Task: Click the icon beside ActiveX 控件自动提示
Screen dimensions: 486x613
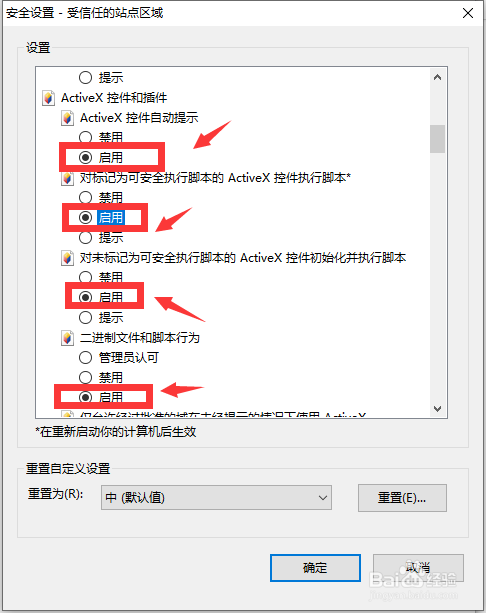Action: tap(67, 118)
